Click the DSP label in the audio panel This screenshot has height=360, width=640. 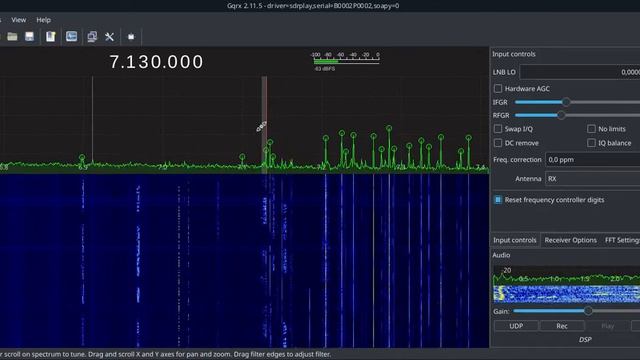585,340
